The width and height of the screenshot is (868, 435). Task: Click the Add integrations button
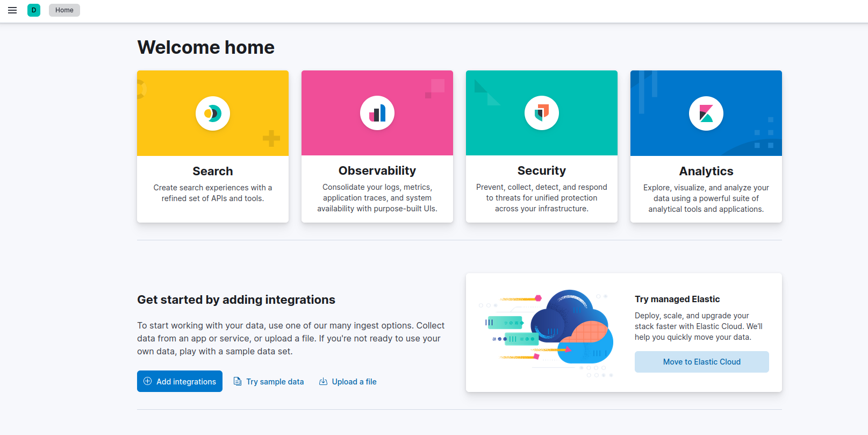tap(180, 381)
